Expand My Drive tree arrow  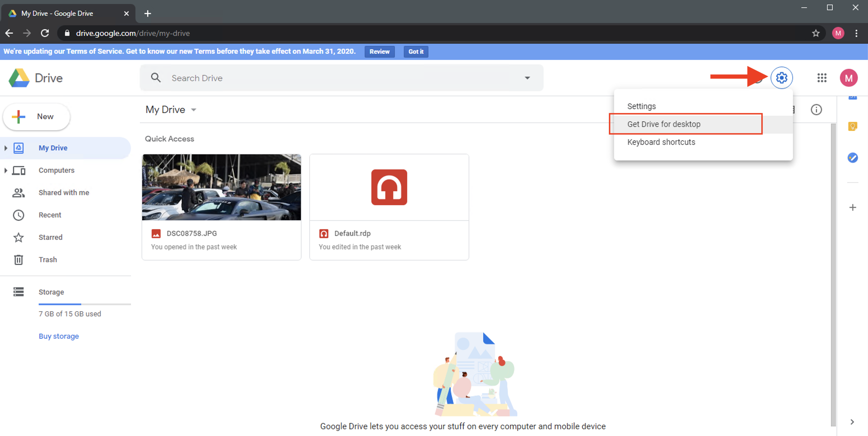coord(6,148)
